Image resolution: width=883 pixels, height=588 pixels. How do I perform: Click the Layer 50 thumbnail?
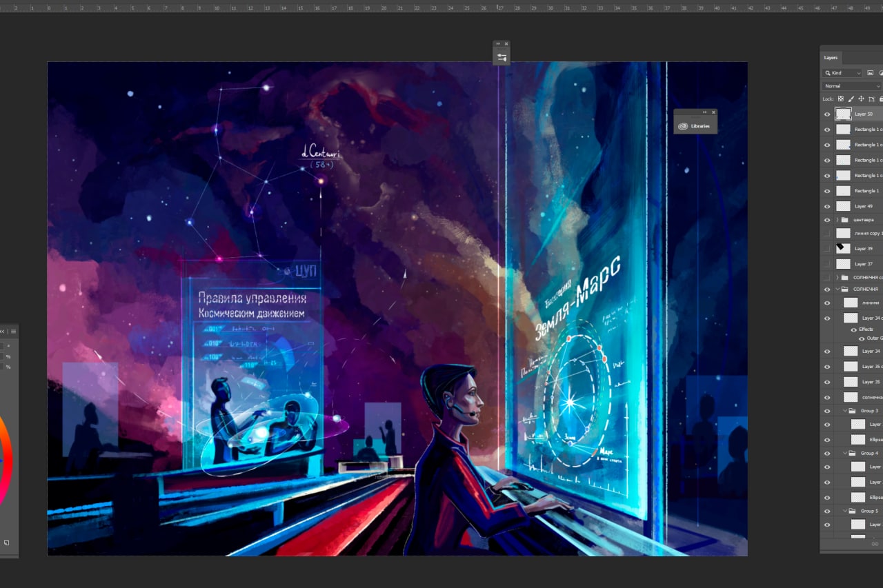(843, 114)
